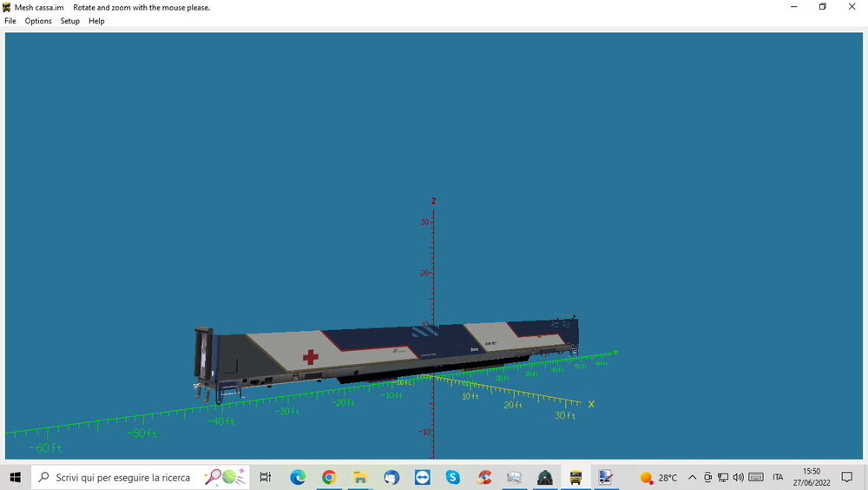The image size is (868, 490).
Task: Click the red Z axis label
Action: [433, 202]
